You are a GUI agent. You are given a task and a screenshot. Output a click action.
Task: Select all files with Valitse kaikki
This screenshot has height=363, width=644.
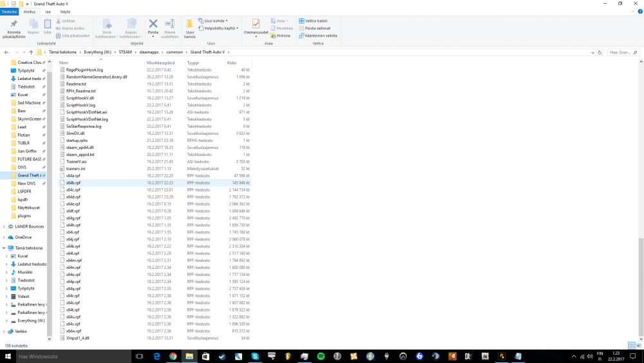313,21
